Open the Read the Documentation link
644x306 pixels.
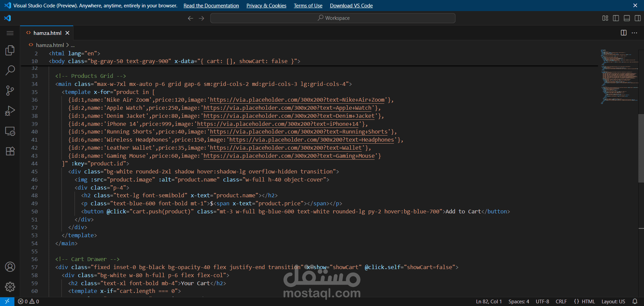tap(211, 6)
